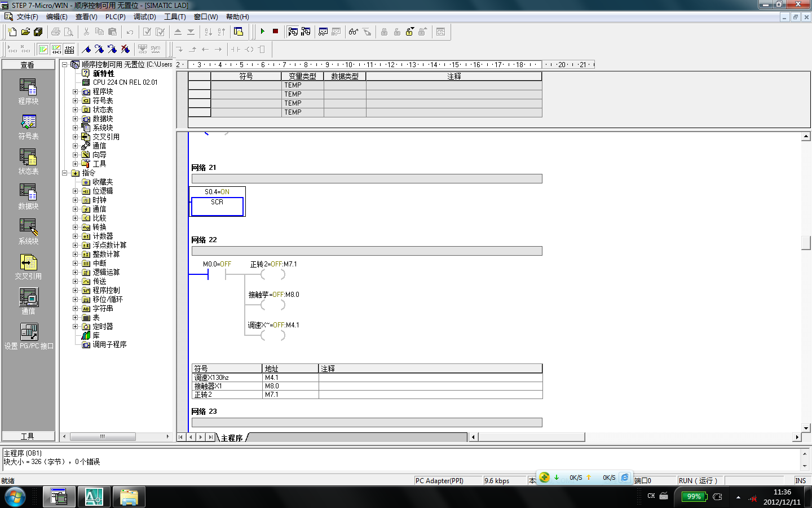Viewport: 812px width, 508px height.
Task: Expand the 程序块 tree node
Action: (75, 91)
